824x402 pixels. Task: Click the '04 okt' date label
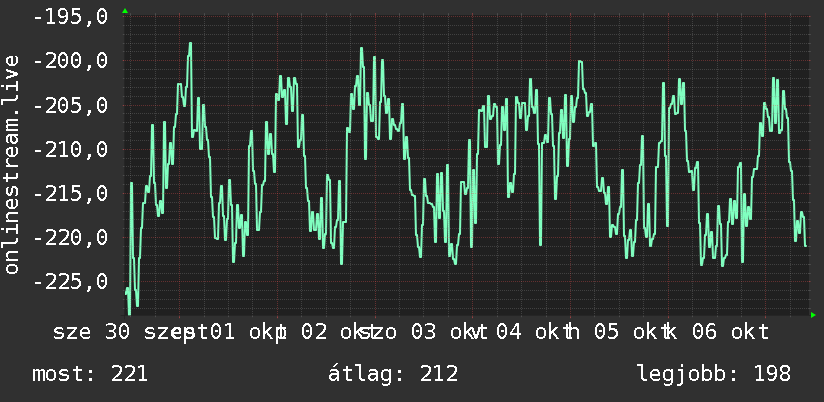pos(533,332)
